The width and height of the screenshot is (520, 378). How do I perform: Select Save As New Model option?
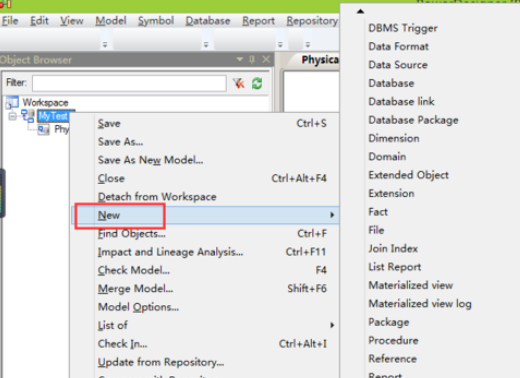pyautogui.click(x=150, y=160)
